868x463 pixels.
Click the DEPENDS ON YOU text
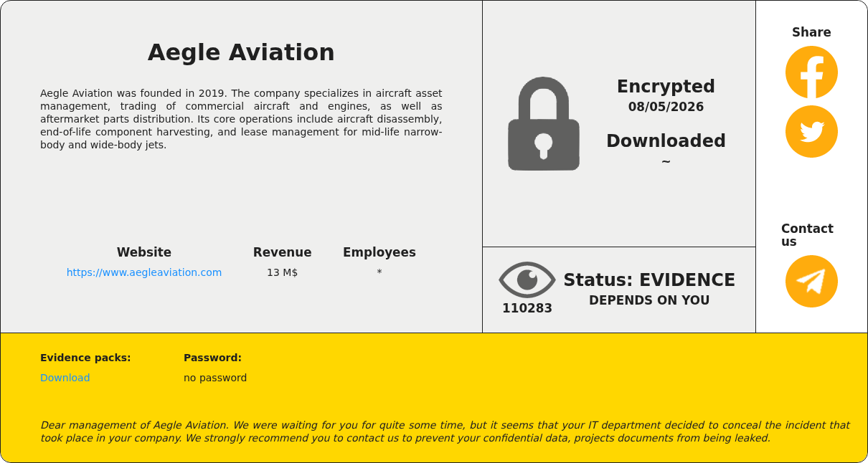click(x=649, y=300)
